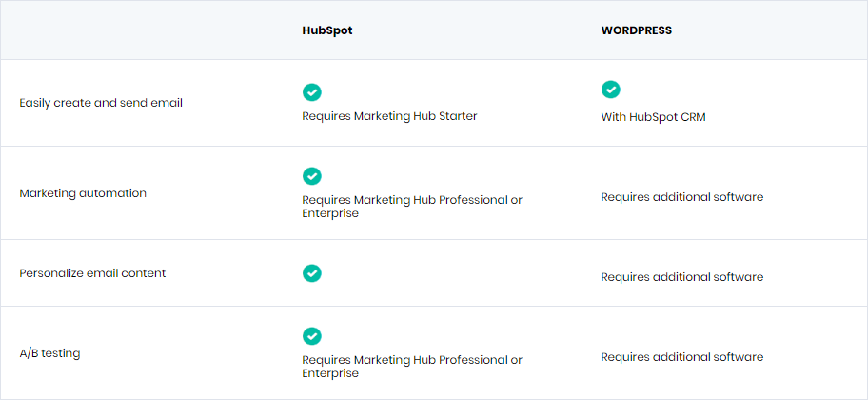
Task: Click the HubSpot checkmark for email creation
Action: [x=311, y=92]
